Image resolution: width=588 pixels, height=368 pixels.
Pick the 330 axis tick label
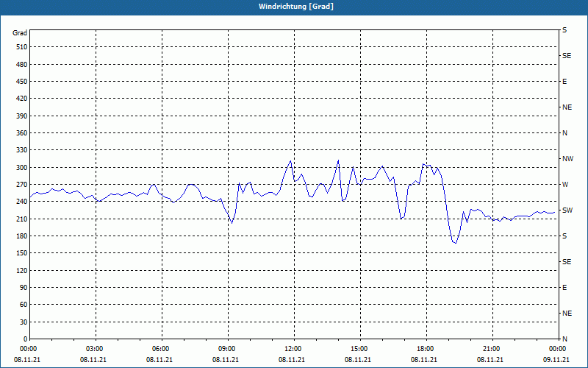click(21, 150)
